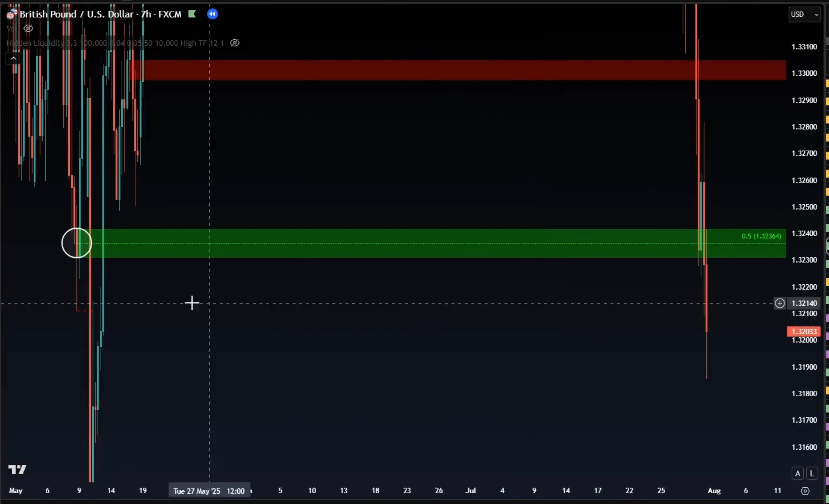Click the 1.33000 price axis label
This screenshot has height=504, width=829.
pyautogui.click(x=804, y=73)
